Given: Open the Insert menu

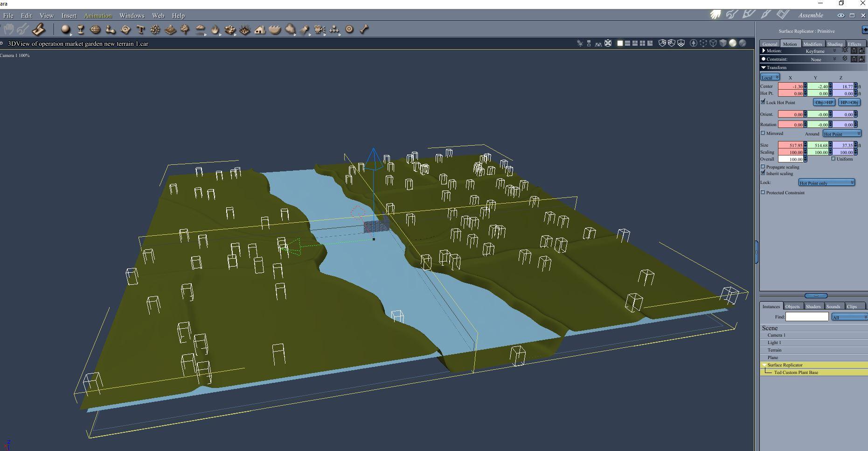Looking at the screenshot, I should (69, 15).
